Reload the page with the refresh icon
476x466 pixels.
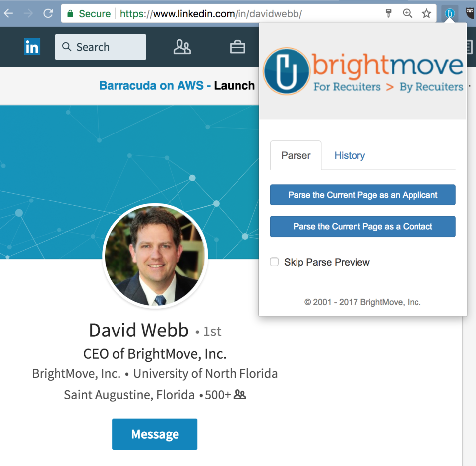[x=48, y=13]
